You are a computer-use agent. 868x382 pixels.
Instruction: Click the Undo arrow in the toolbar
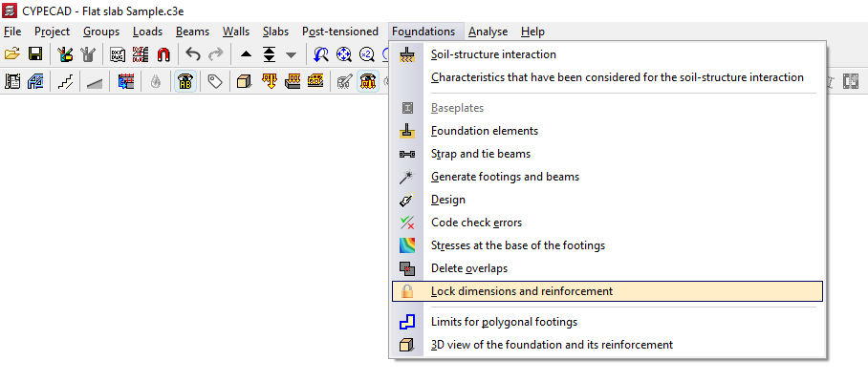point(194,54)
